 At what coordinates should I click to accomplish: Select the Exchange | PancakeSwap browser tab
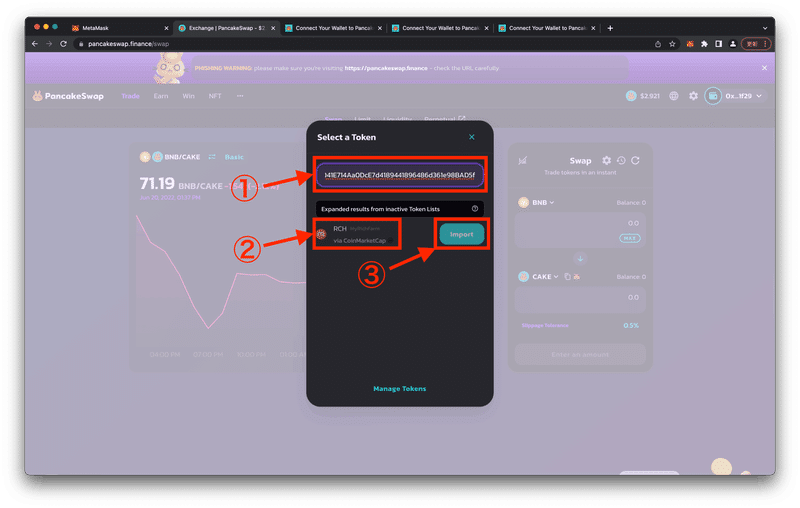[x=225, y=28]
